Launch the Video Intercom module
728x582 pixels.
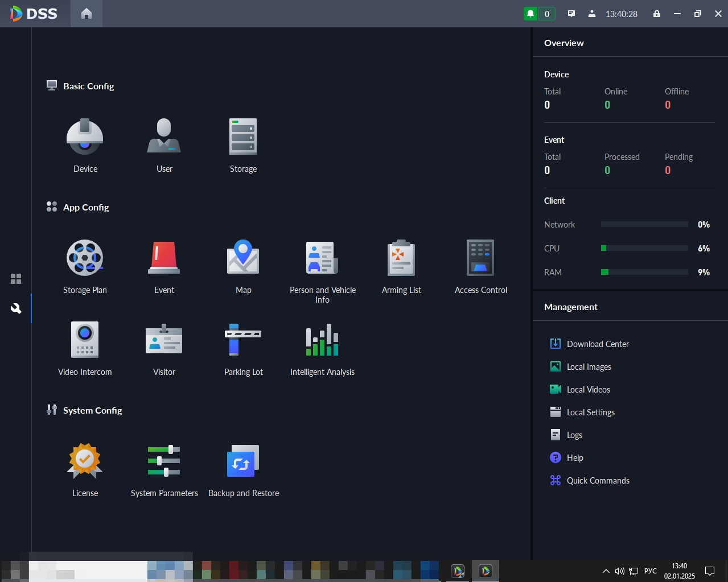85,340
